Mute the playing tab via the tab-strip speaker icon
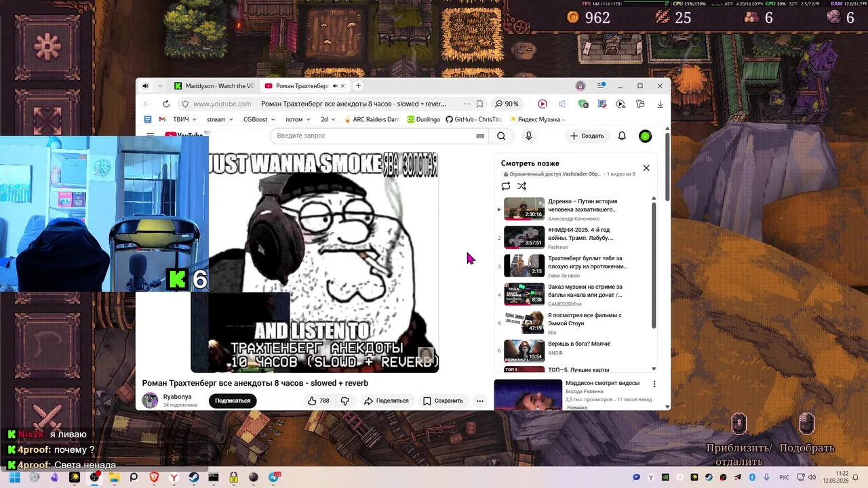 coord(145,86)
